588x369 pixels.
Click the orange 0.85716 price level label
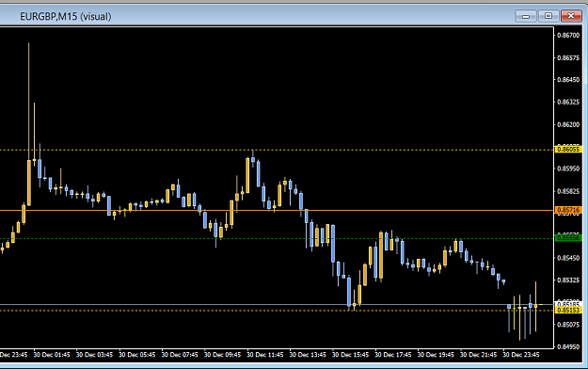point(567,210)
